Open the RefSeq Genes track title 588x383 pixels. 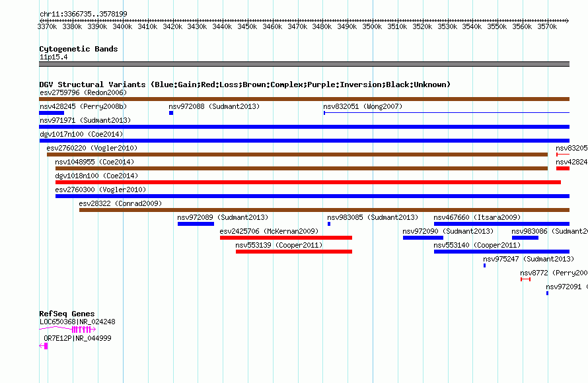click(67, 314)
